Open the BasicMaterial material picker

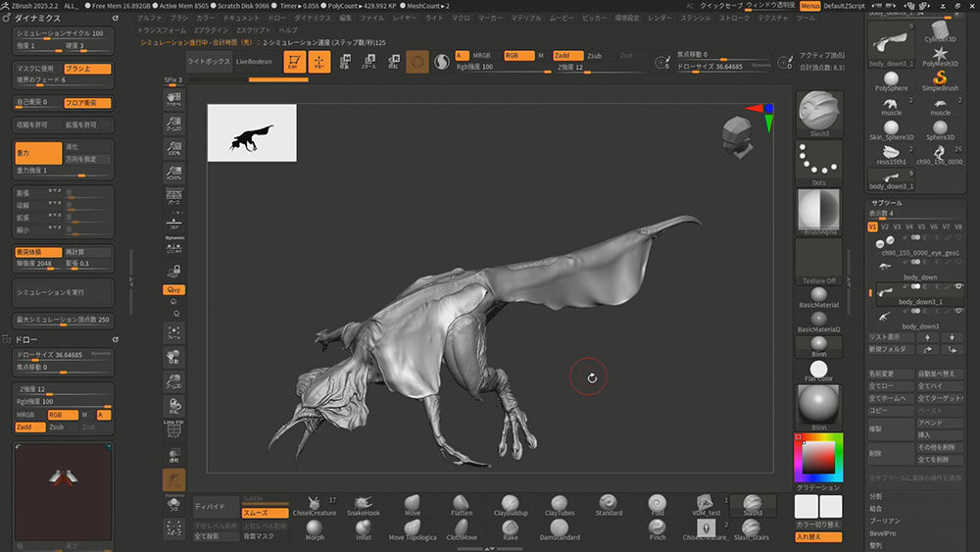point(818,297)
